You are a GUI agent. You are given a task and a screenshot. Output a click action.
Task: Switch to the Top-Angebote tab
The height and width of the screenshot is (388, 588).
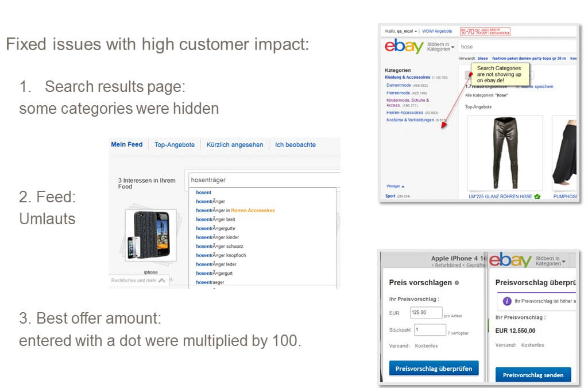click(175, 145)
